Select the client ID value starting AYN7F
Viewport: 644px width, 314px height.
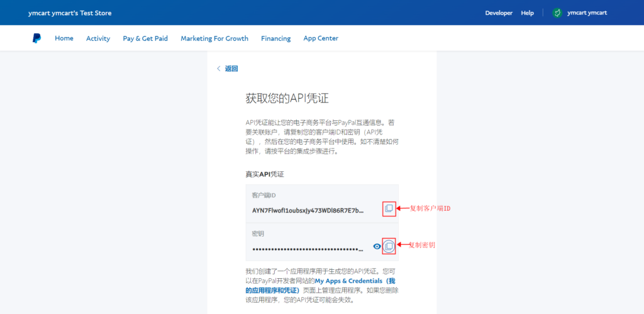tap(308, 210)
